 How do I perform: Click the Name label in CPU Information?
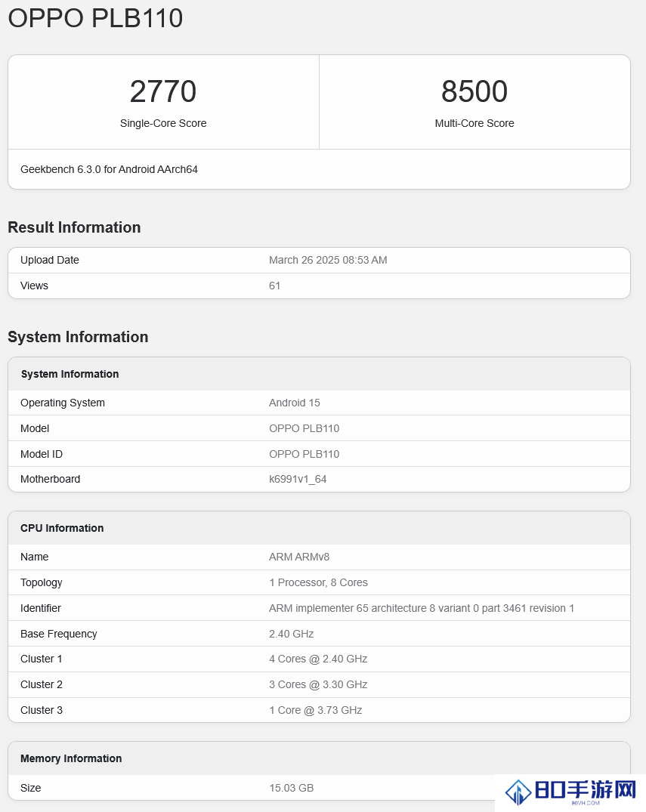[35, 557]
